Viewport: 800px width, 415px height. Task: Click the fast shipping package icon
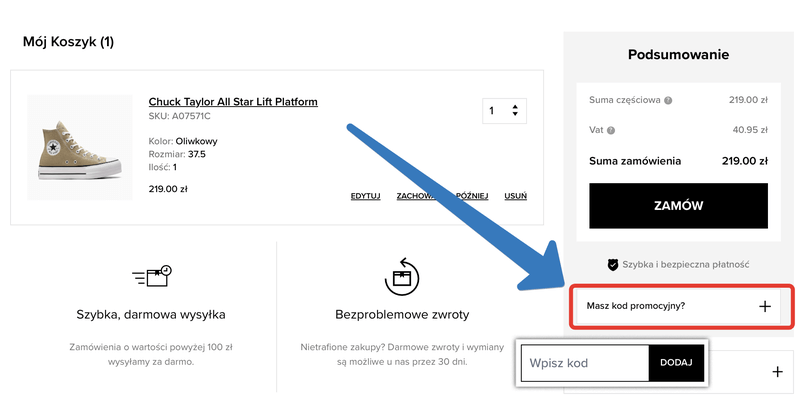click(152, 276)
